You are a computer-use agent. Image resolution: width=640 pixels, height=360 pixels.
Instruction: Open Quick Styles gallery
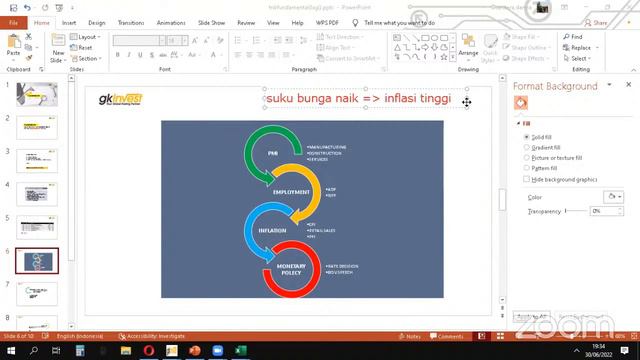pyautogui.click(x=490, y=49)
